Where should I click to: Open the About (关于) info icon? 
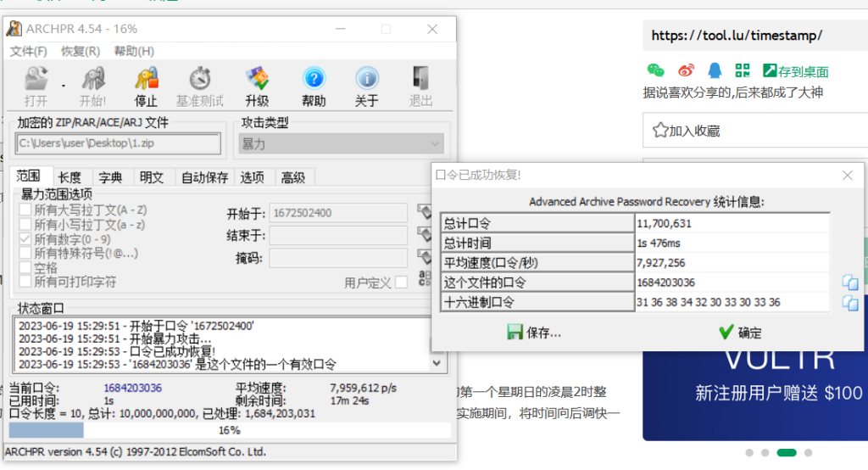click(x=366, y=81)
